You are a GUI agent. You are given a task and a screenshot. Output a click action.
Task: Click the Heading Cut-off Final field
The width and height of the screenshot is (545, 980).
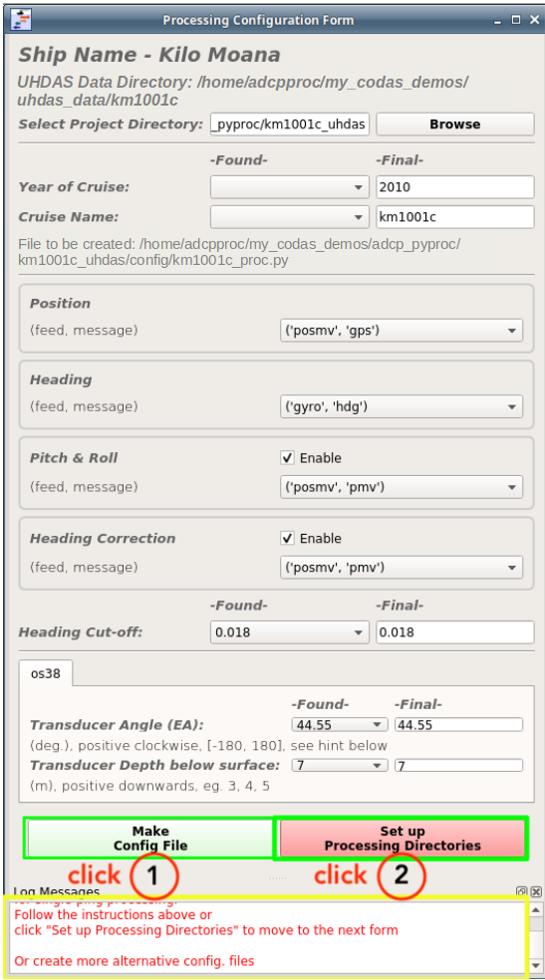click(x=455, y=632)
